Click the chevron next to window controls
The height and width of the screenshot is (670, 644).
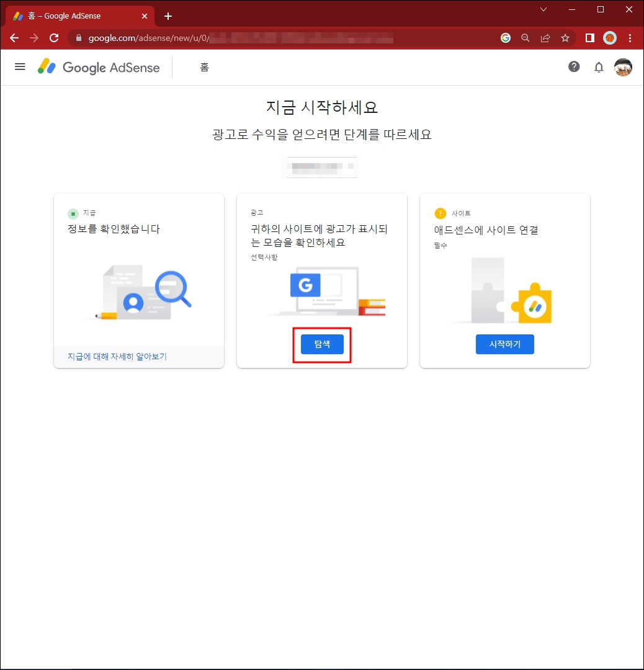coord(543,9)
